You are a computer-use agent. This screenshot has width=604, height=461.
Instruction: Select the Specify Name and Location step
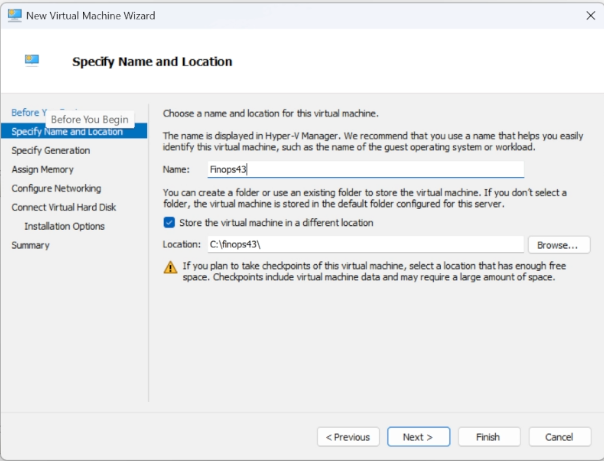67,131
